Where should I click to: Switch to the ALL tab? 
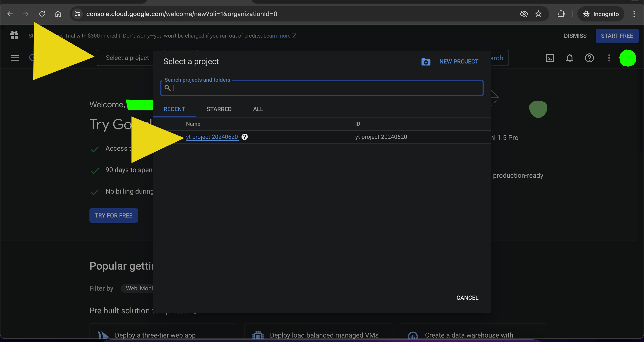click(258, 109)
